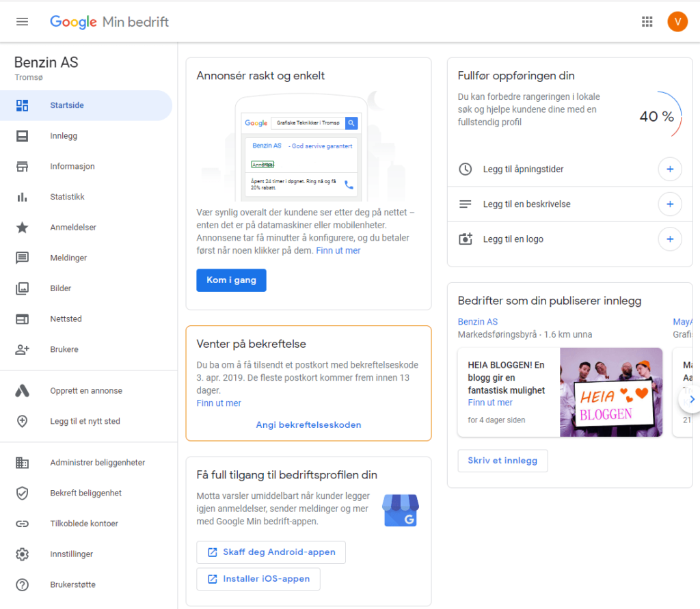Click the Brukerstøtte question mark icon
Screen dimensions: 700x609
pyautogui.click(x=22, y=584)
